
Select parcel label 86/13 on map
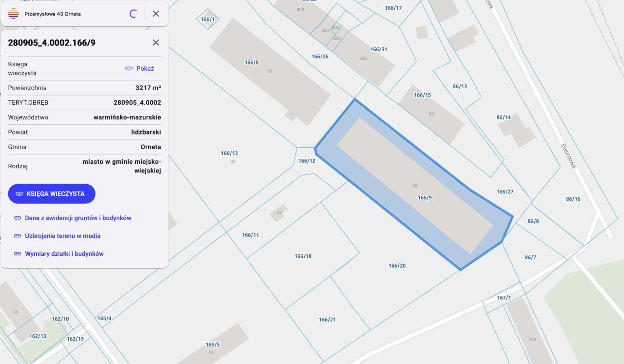point(460,86)
